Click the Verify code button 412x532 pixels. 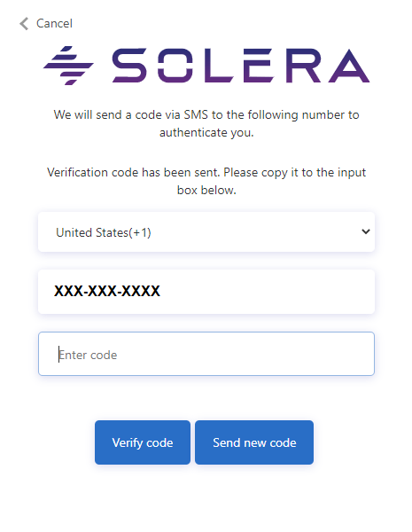point(143,442)
